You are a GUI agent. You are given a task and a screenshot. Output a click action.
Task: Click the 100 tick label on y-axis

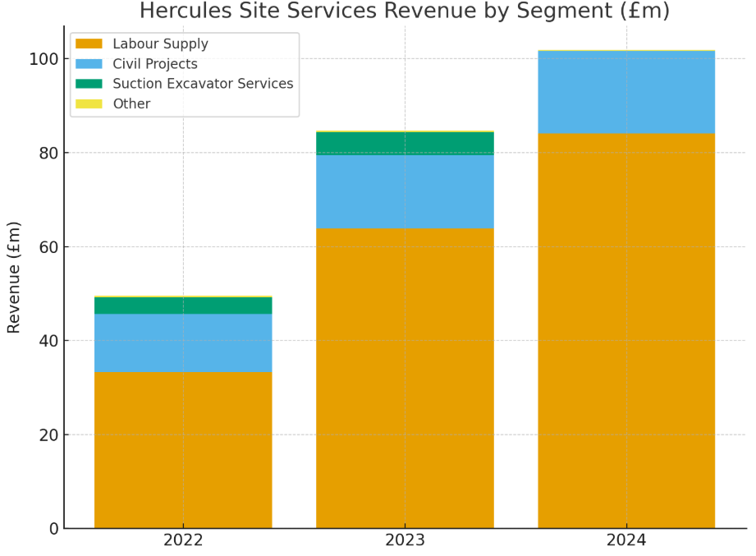(42, 59)
